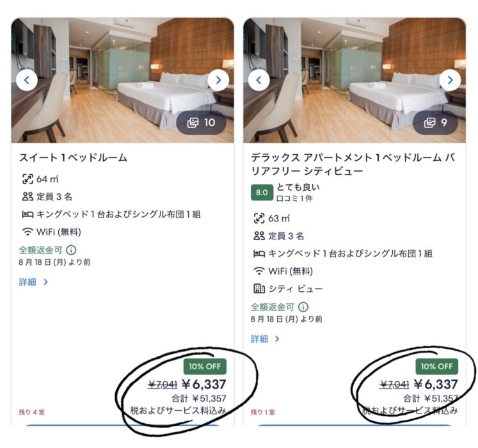
Task: Show previous photo of Suite room
Action: pyautogui.click(x=27, y=80)
